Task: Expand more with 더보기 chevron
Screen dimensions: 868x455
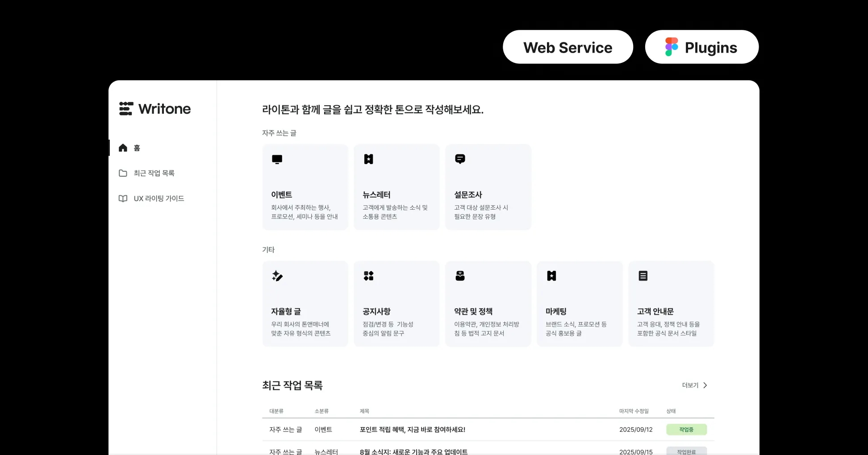Action: click(705, 385)
